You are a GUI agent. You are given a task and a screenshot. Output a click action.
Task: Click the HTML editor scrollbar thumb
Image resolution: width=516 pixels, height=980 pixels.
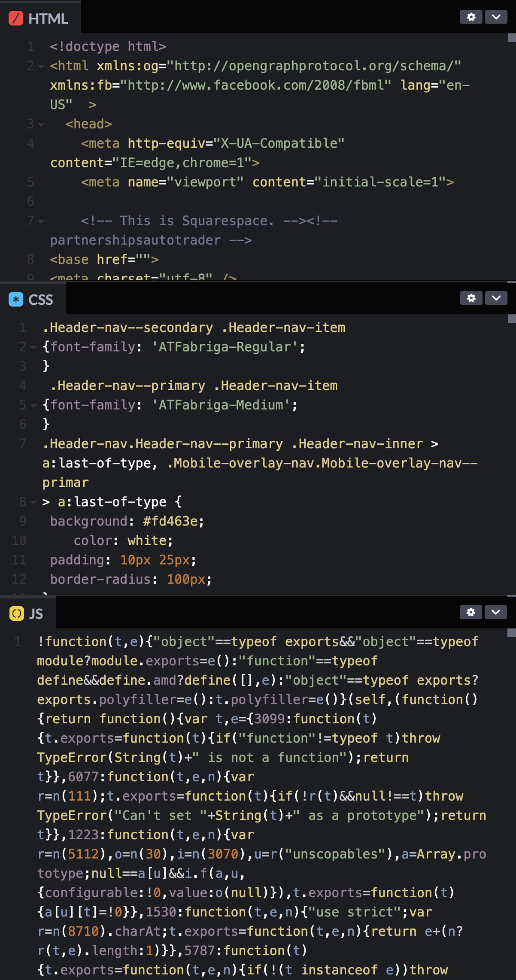(x=512, y=38)
